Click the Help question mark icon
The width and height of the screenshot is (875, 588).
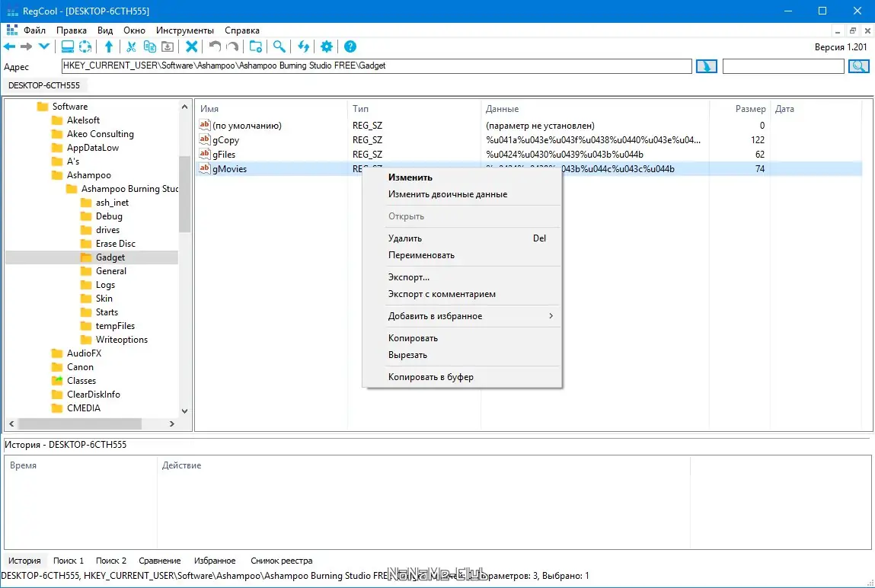pyautogui.click(x=350, y=47)
